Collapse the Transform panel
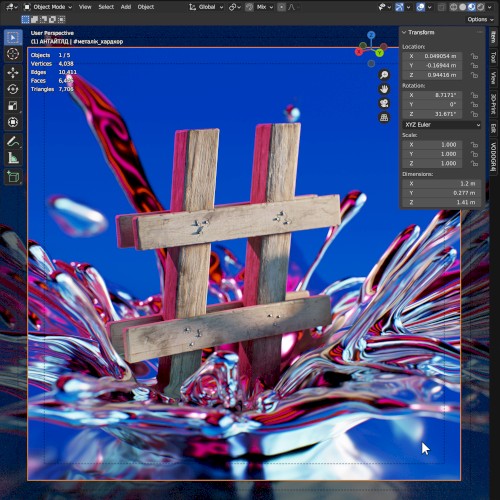This screenshot has width=500, height=500. coord(404,32)
